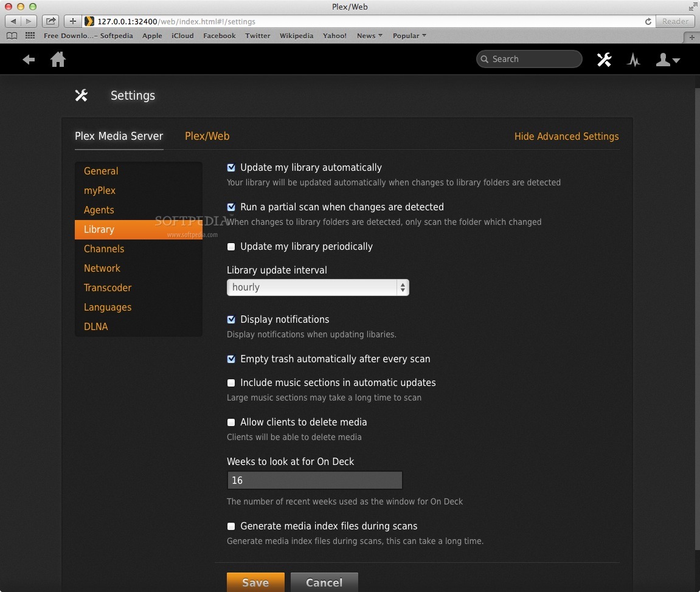700x592 pixels.
Task: Enter fullscreen with window corner arrows icon
Action: [x=693, y=6]
